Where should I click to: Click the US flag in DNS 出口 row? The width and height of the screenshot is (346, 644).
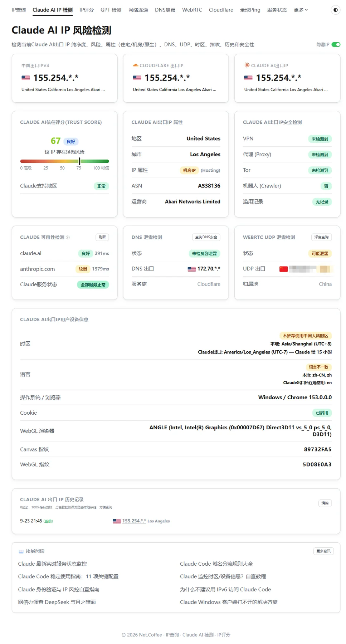[192, 269]
